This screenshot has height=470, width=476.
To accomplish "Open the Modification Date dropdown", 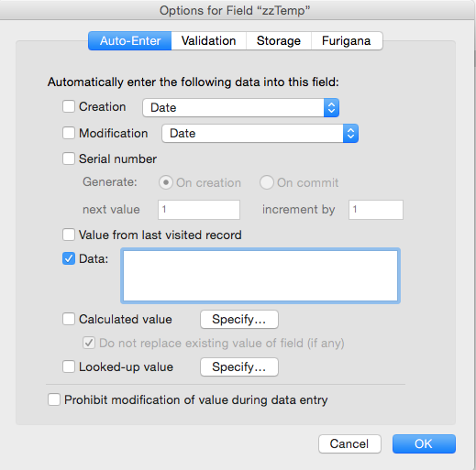I will click(x=260, y=133).
